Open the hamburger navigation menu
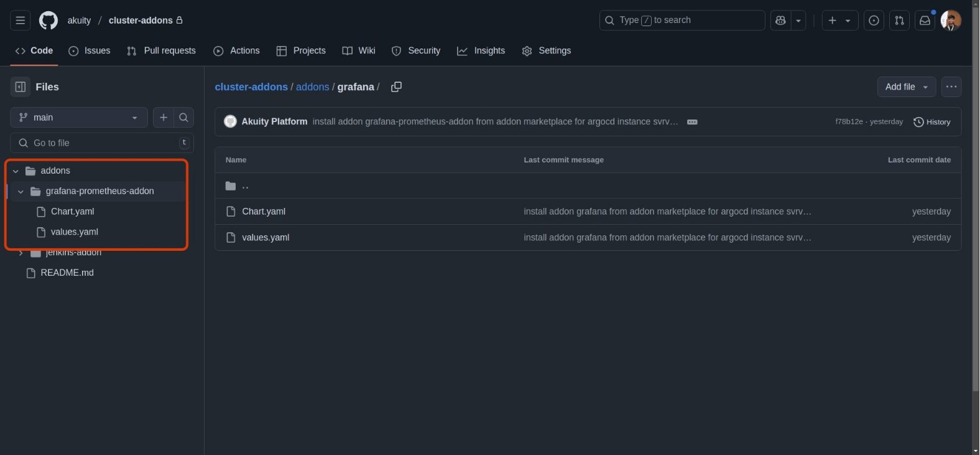 pyautogui.click(x=21, y=21)
